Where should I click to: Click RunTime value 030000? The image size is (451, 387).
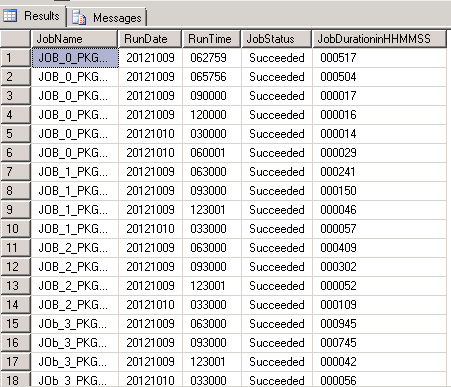[x=208, y=134]
